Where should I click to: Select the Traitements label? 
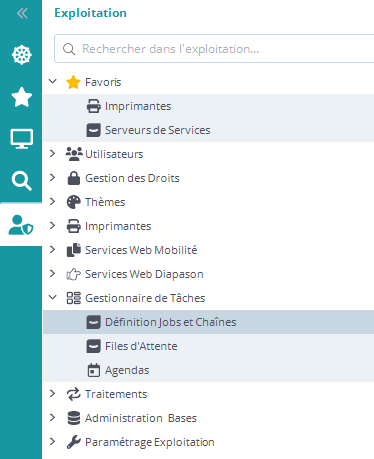[x=116, y=394]
